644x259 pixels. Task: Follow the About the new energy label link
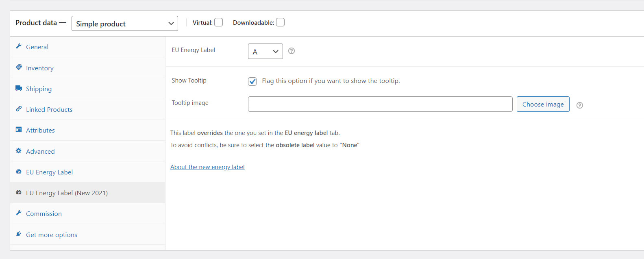tap(207, 167)
